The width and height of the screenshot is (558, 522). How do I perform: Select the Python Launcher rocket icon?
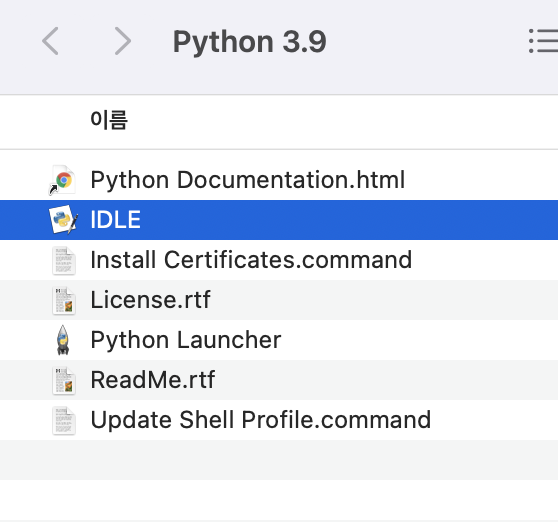[63, 340]
